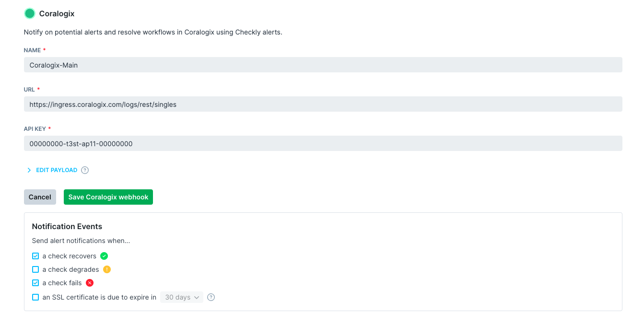
Task: Enable the SSL certificate expiry notification
Action: coord(35,297)
